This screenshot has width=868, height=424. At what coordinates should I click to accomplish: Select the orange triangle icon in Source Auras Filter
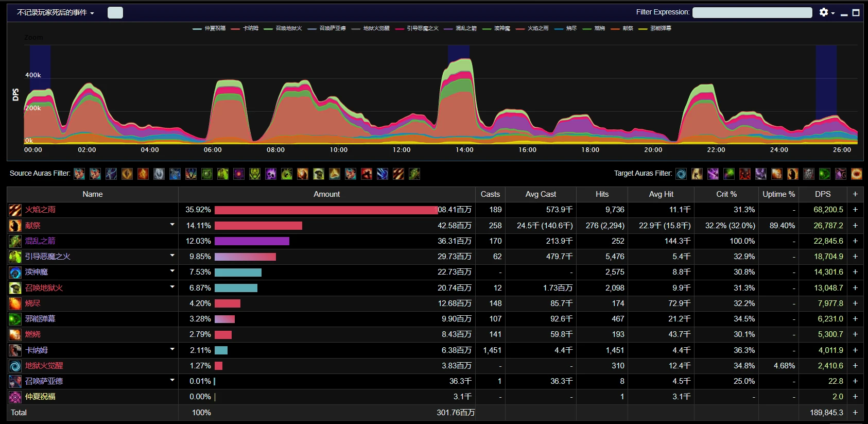335,174
